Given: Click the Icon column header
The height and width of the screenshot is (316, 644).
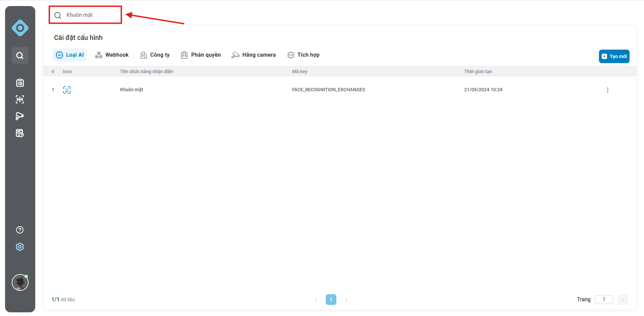Looking at the screenshot, I should coord(67,71).
